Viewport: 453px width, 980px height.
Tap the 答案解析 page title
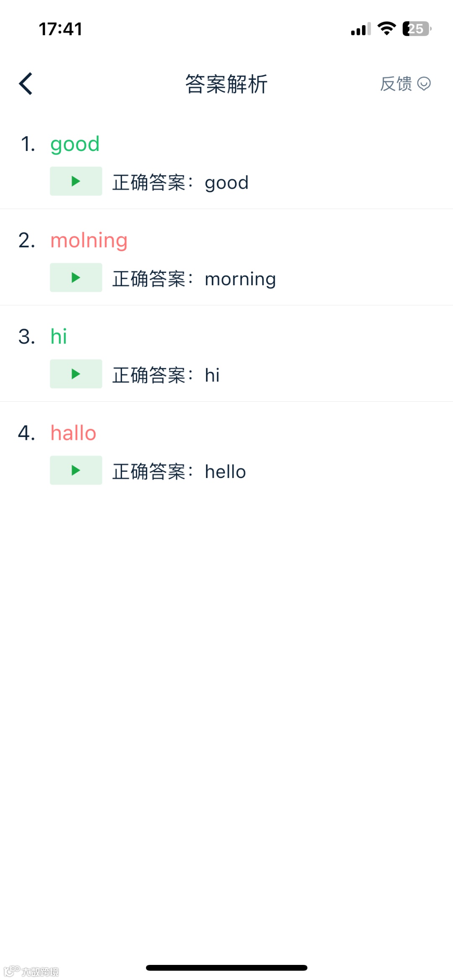[226, 84]
